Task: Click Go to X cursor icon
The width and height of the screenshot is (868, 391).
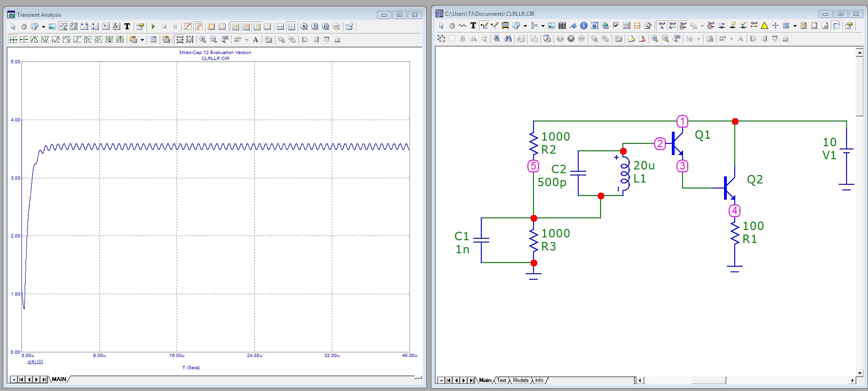Action: click(x=304, y=27)
